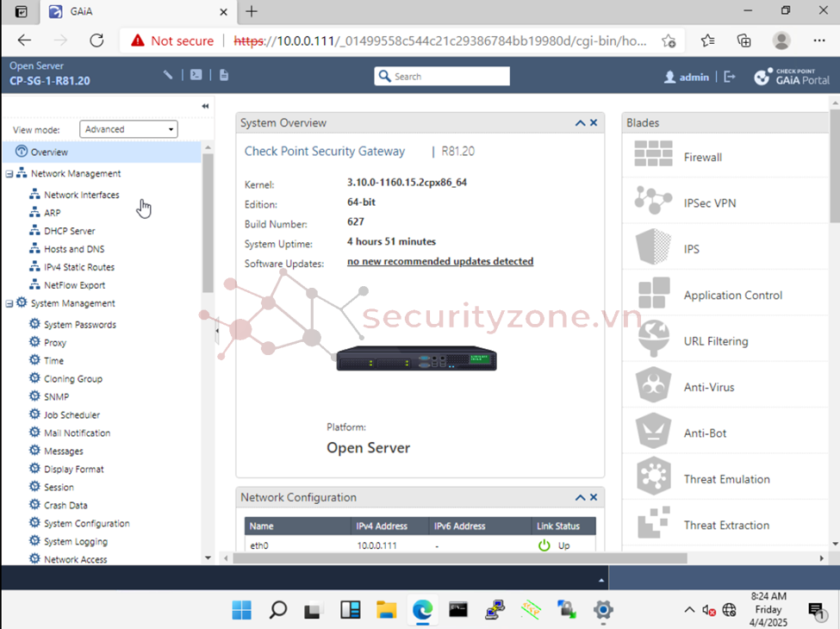This screenshot has width=840, height=629.
Task: Expand the bottom status bar arrow
Action: pos(601,580)
